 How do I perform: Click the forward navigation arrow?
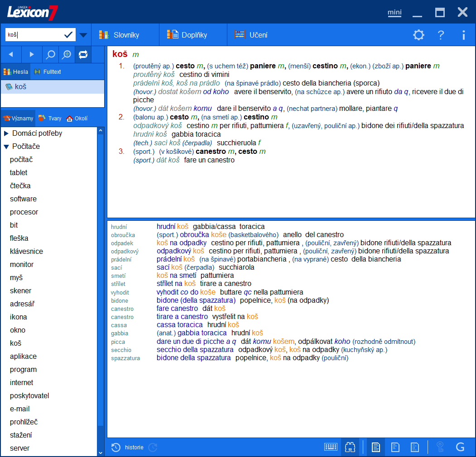(x=32, y=55)
